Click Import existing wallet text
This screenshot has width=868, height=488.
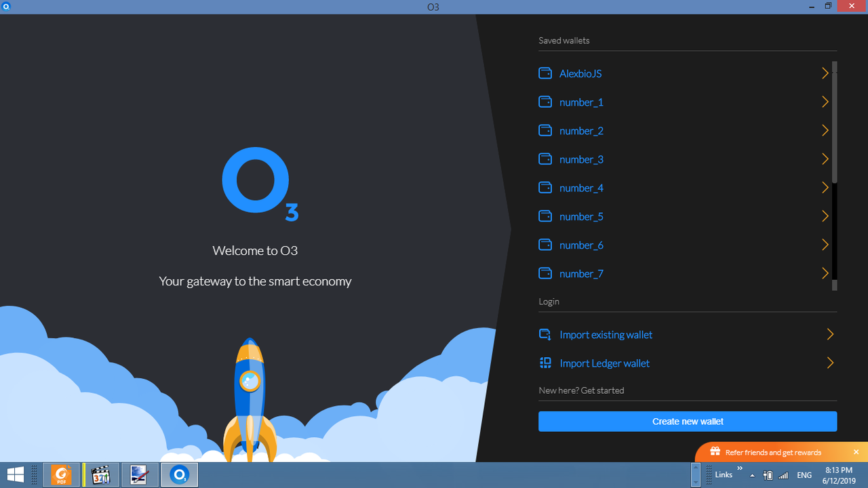pyautogui.click(x=606, y=335)
